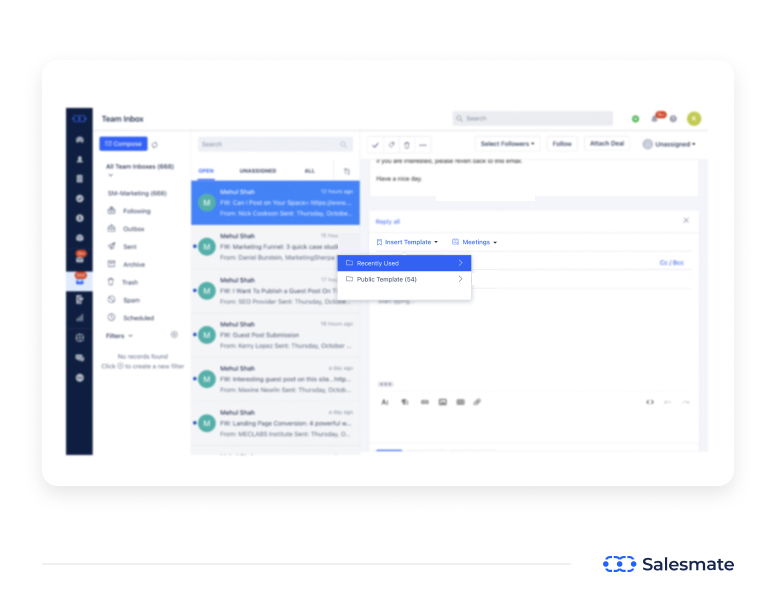
Task: Open the 'Guest Post Submission' conversation
Action: [276, 335]
